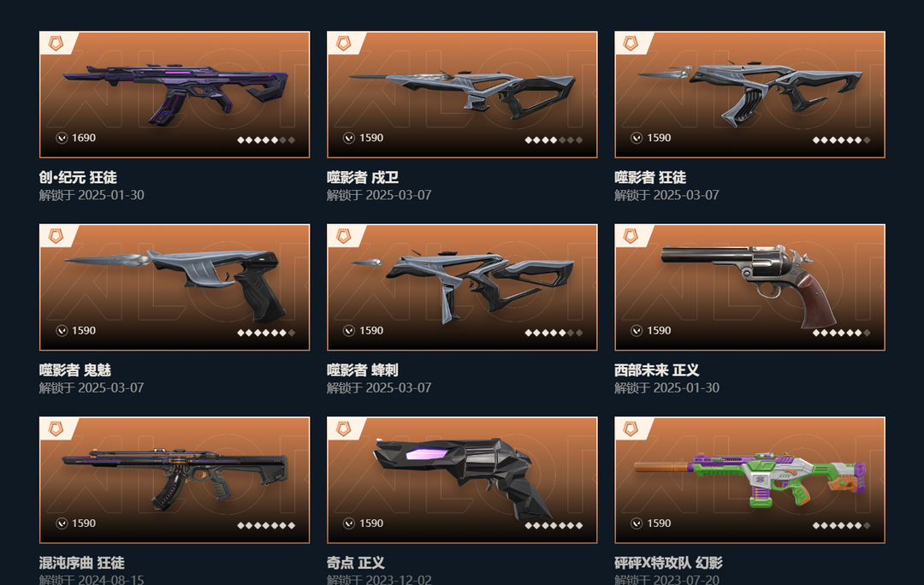Viewport: 924px width, 585px height.
Task: Click tier badge icon on 创•纪元 狂徒 card
Action: 56,43
